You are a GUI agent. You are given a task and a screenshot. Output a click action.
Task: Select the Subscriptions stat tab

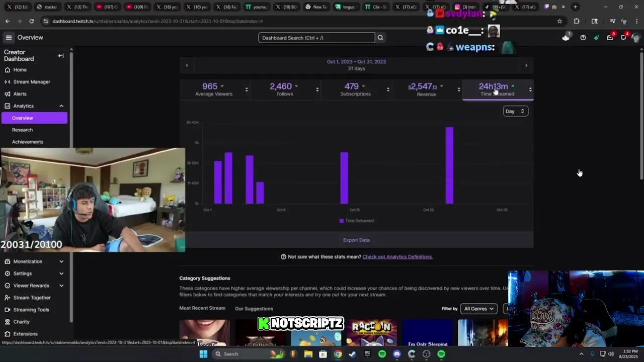355,89
